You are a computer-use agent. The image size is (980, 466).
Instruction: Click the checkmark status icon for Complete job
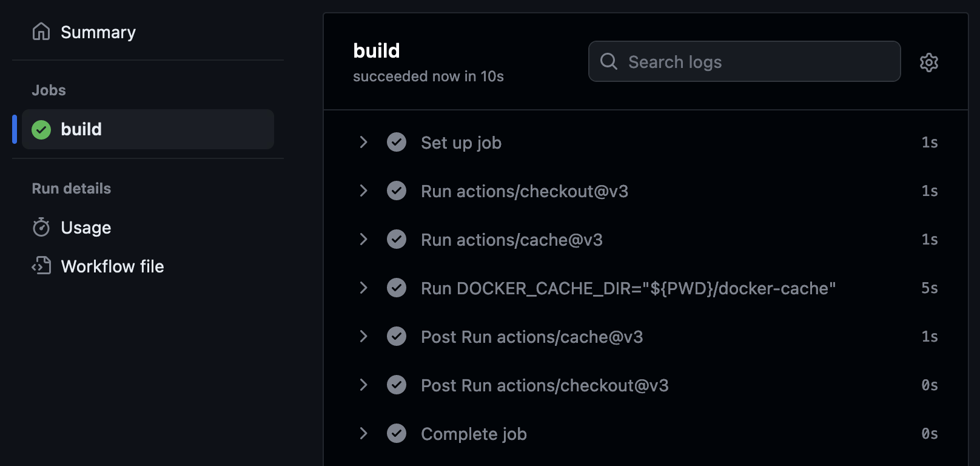(x=397, y=433)
